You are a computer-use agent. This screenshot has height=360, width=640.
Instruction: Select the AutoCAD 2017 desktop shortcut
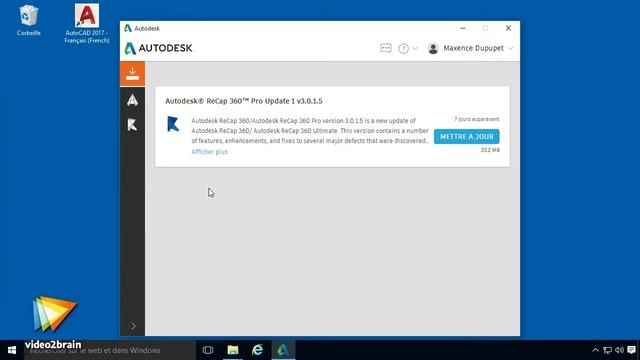click(87, 24)
